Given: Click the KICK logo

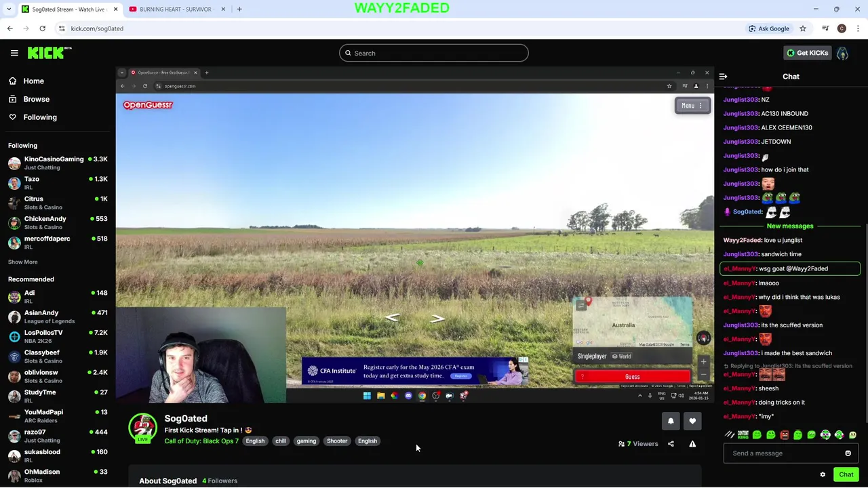Looking at the screenshot, I should [x=50, y=53].
